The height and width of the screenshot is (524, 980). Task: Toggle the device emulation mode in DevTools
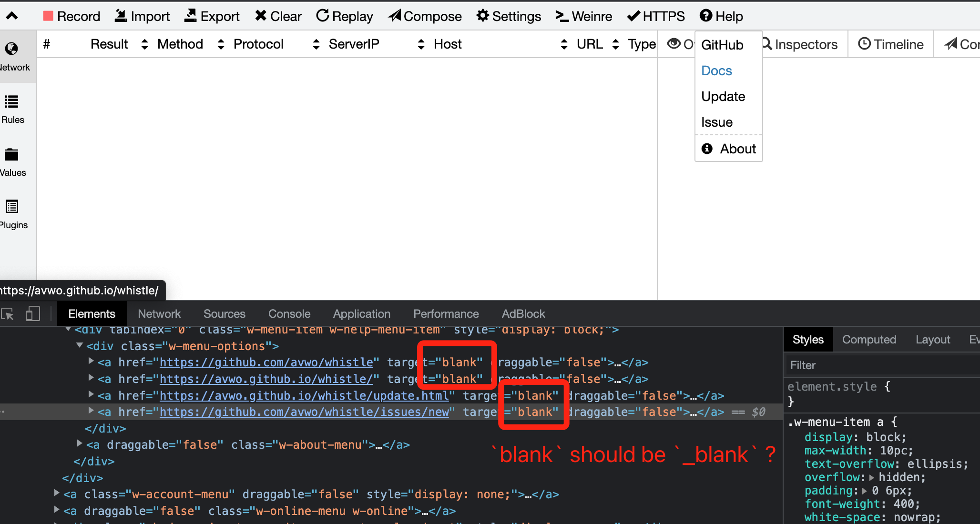click(32, 313)
